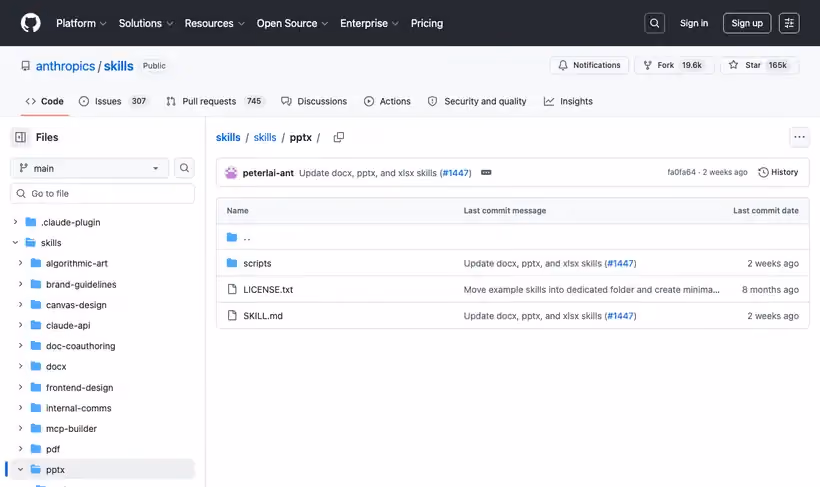Expand the doc-coauthoring folder chevron
This screenshot has height=487, width=820.
pyautogui.click(x=20, y=346)
